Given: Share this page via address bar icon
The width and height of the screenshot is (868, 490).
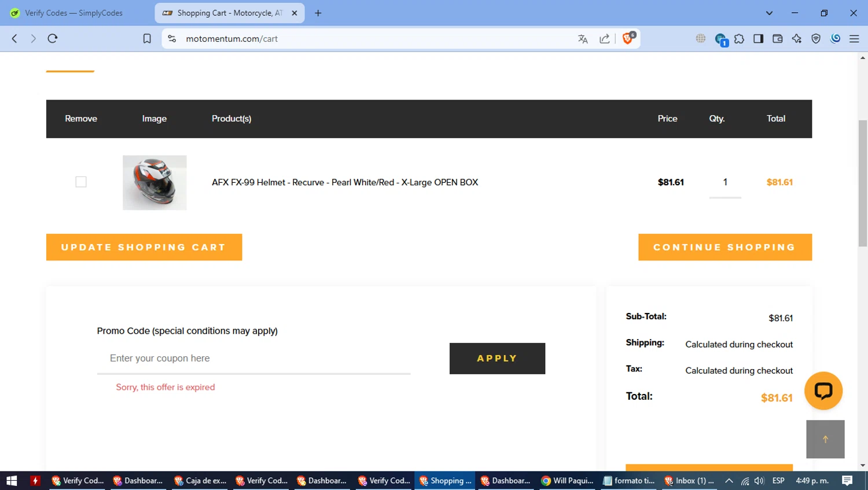Looking at the screenshot, I should (604, 39).
